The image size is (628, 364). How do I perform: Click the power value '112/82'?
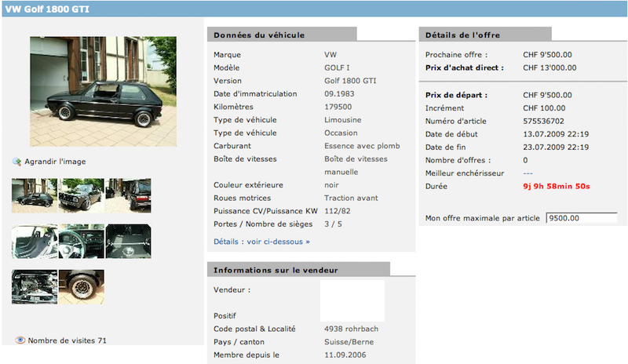[x=338, y=210]
